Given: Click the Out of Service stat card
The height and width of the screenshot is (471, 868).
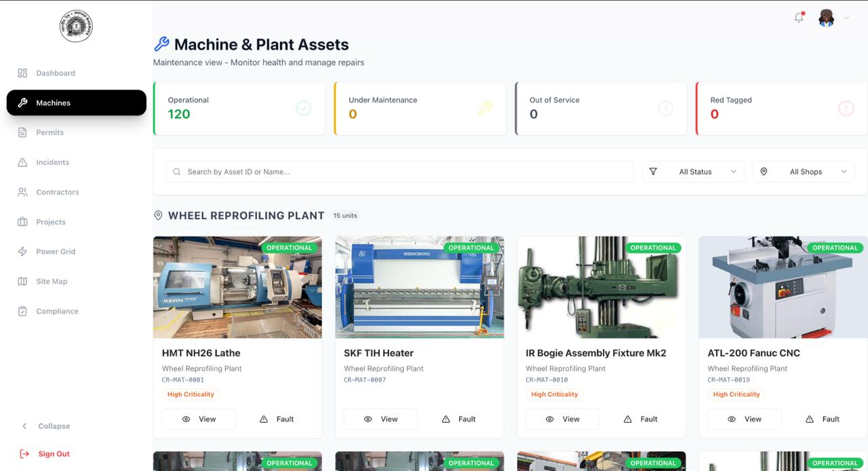Looking at the screenshot, I should pyautogui.click(x=601, y=109).
